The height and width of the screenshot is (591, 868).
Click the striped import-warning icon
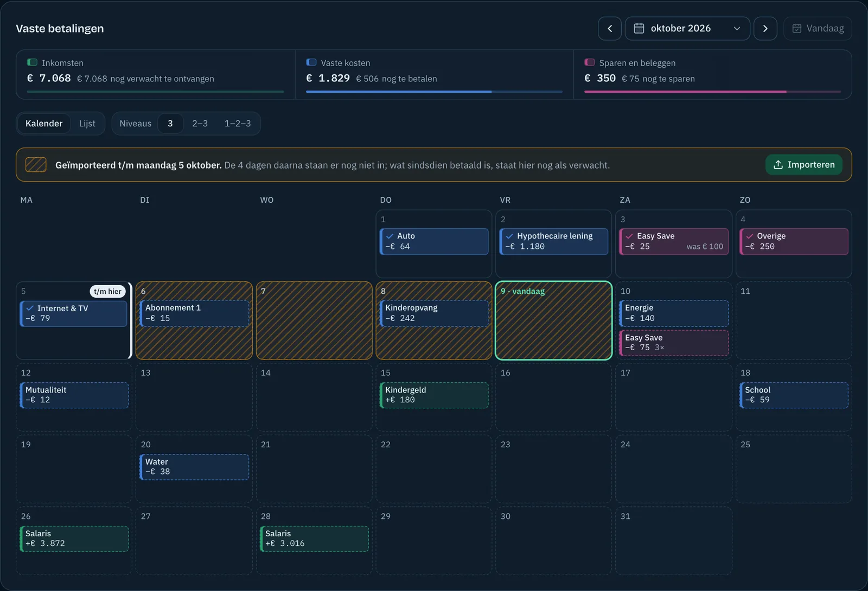pyautogui.click(x=36, y=165)
